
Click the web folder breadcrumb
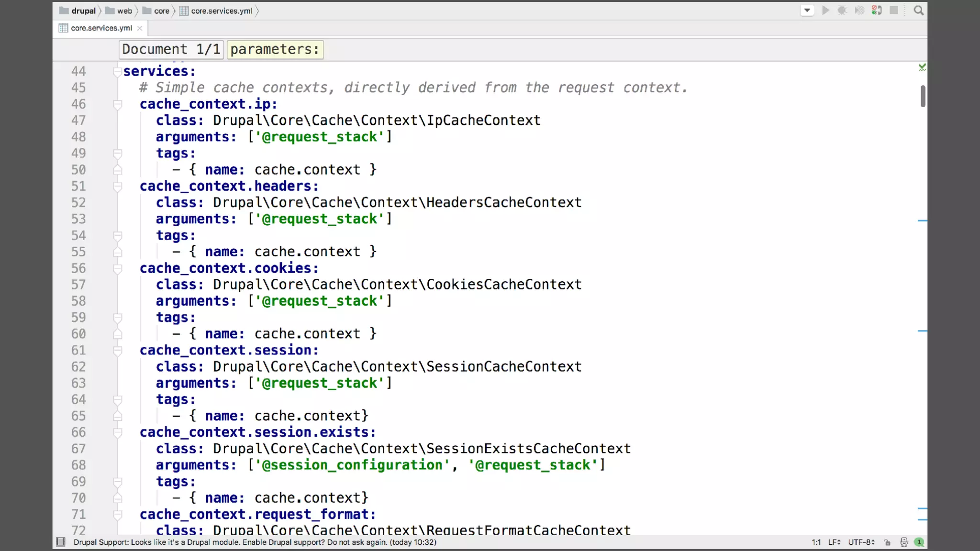coord(124,11)
